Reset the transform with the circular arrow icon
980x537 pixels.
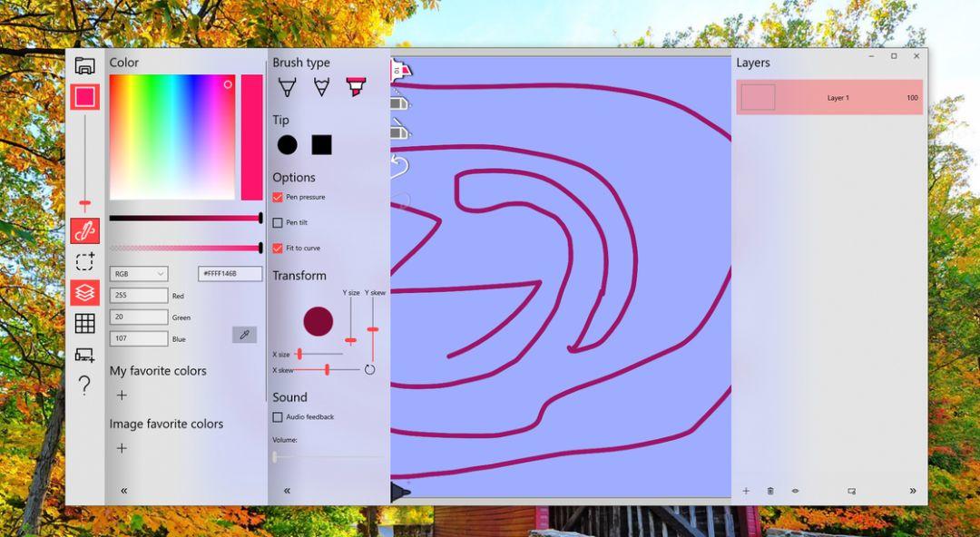(369, 369)
